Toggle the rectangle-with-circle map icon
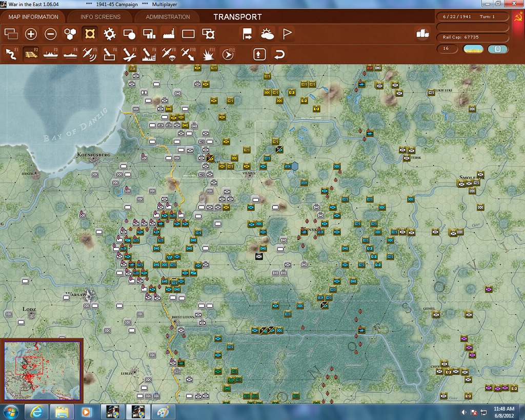This screenshot has width=525, height=420. [129, 34]
